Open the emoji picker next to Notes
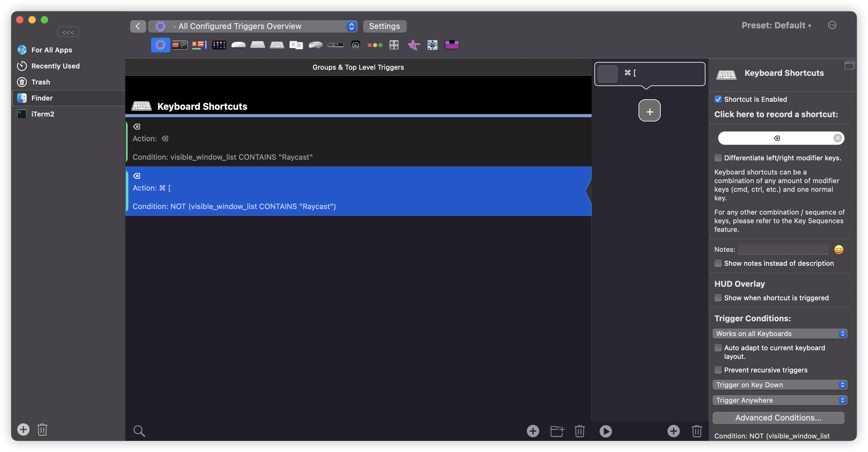The image size is (868, 452). (x=838, y=249)
